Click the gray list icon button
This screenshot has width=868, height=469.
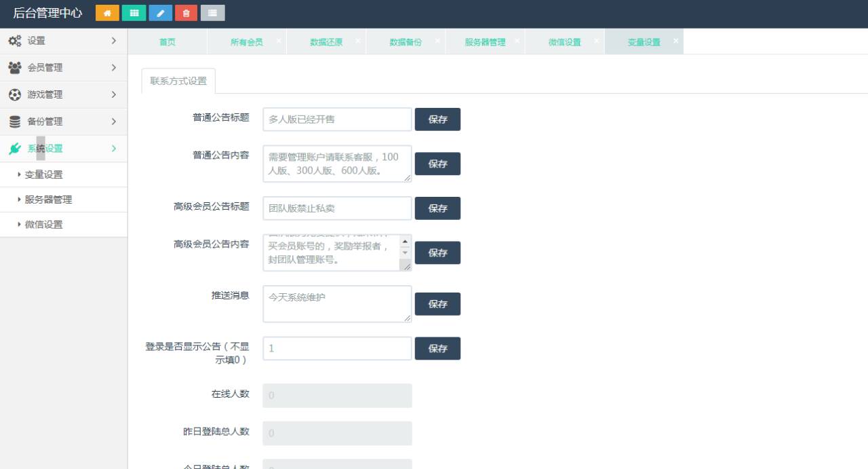pos(213,13)
